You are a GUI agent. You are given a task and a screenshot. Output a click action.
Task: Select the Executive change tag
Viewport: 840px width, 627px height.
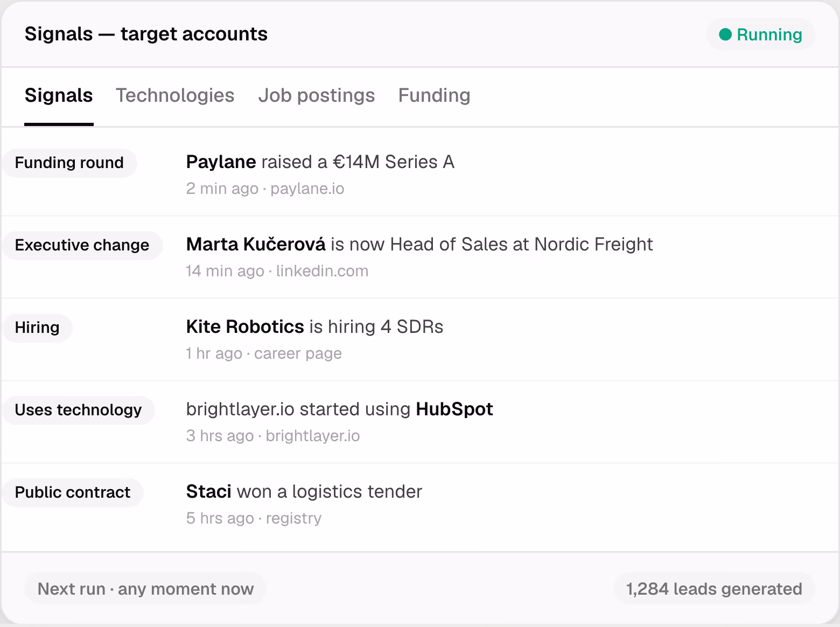click(82, 245)
